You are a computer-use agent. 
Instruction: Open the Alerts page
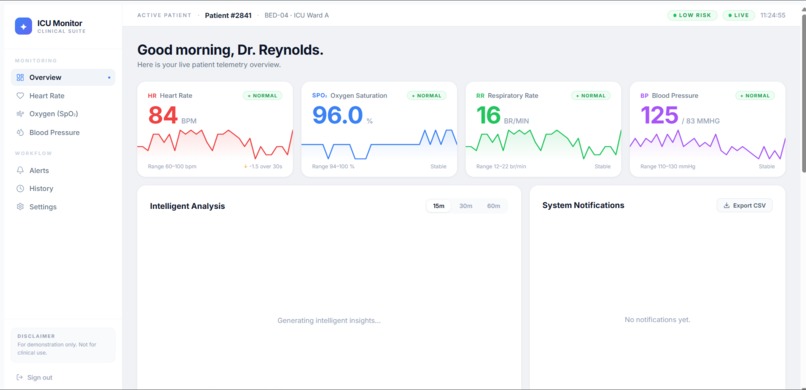coord(63,170)
